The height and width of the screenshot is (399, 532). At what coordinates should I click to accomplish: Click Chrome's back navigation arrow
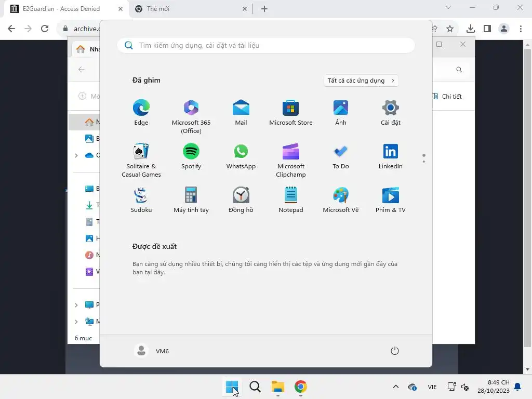[11, 29]
